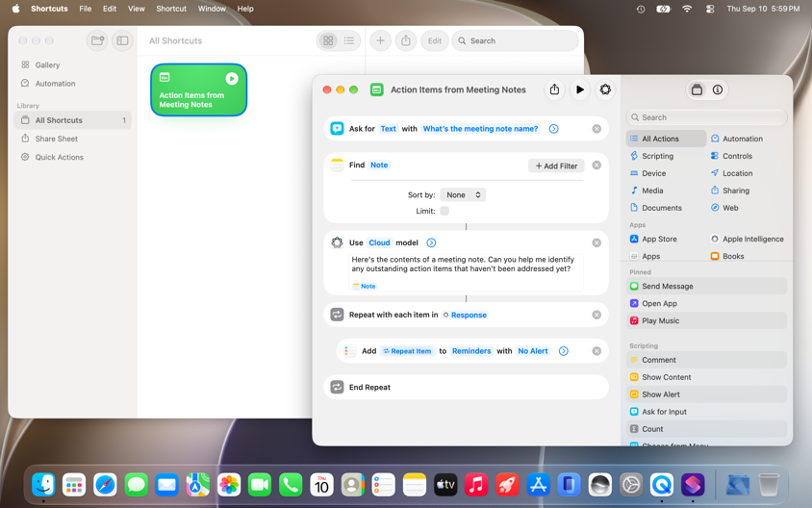The height and width of the screenshot is (508, 812).
Task: Run the shortcut with the play button
Action: click(x=579, y=89)
